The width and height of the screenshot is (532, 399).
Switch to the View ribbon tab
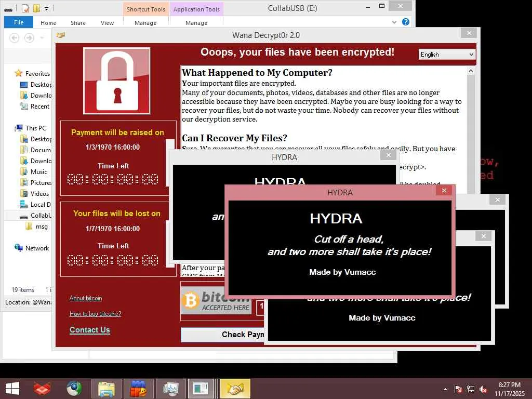(x=107, y=23)
